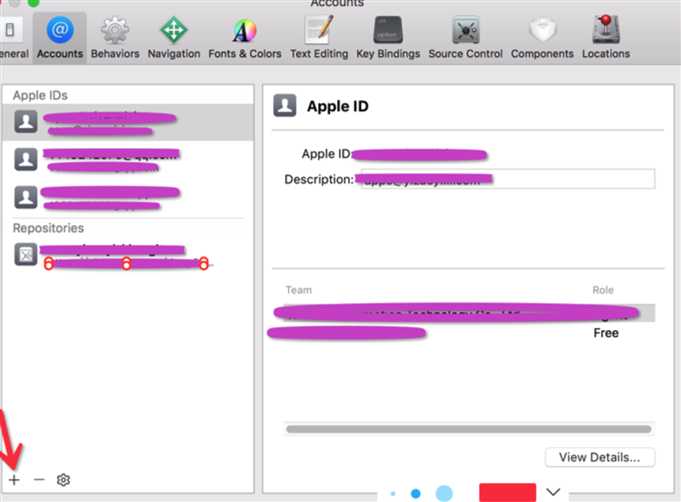Click the horizontal scrollbar in team list

pyautogui.click(x=469, y=429)
